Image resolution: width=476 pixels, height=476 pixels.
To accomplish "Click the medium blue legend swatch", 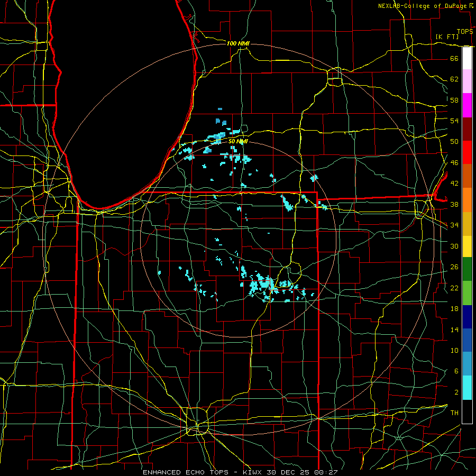I will 467,340.
